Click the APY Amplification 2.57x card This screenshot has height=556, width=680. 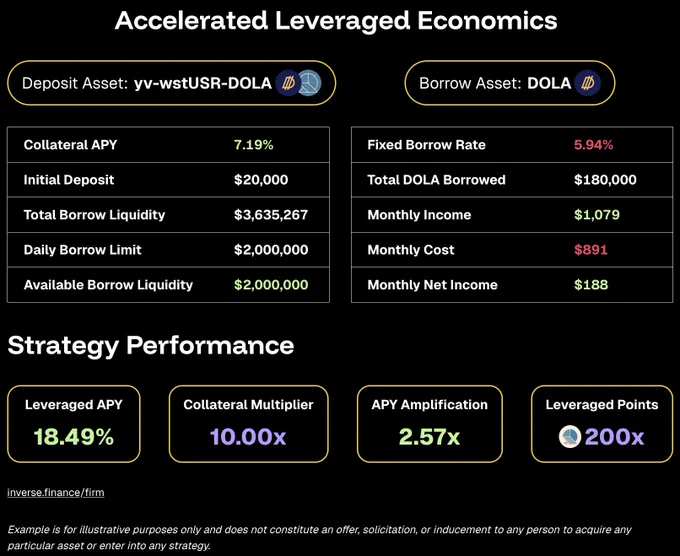click(430, 424)
